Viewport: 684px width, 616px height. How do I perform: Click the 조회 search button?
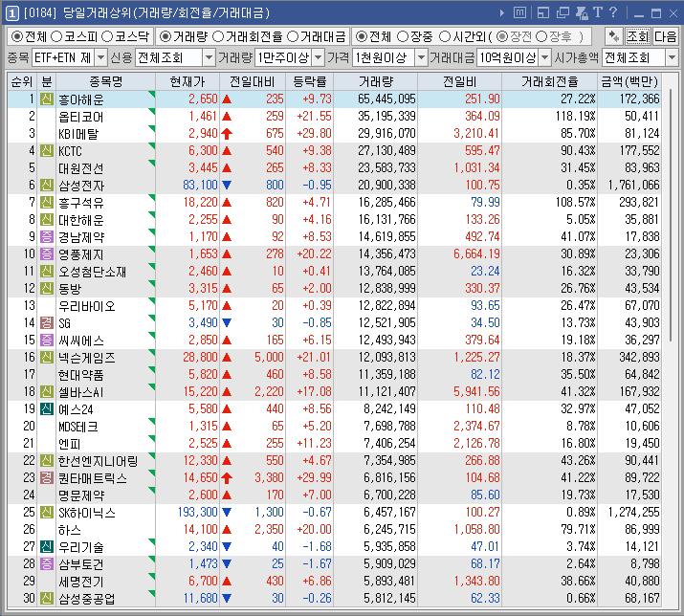tap(637, 36)
